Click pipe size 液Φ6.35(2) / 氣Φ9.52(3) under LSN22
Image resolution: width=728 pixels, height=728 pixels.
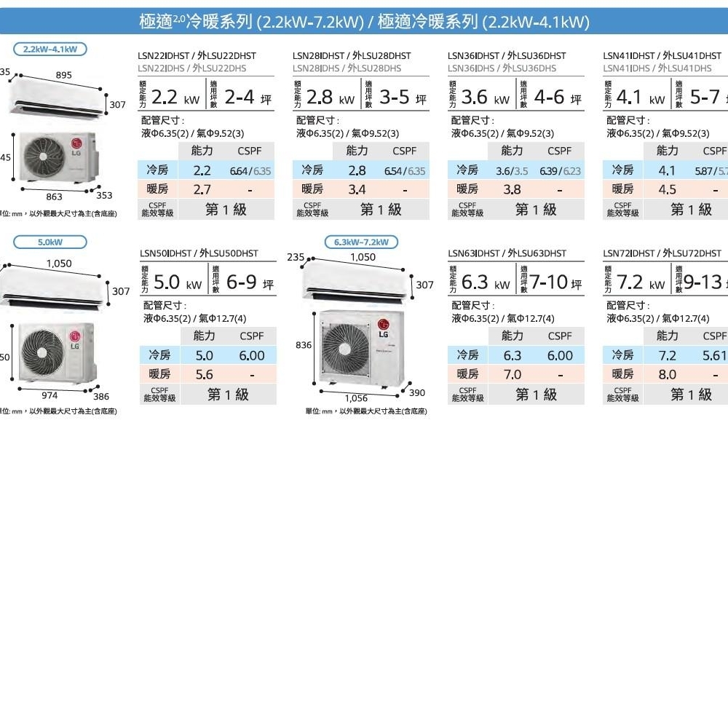pyautogui.click(x=193, y=134)
